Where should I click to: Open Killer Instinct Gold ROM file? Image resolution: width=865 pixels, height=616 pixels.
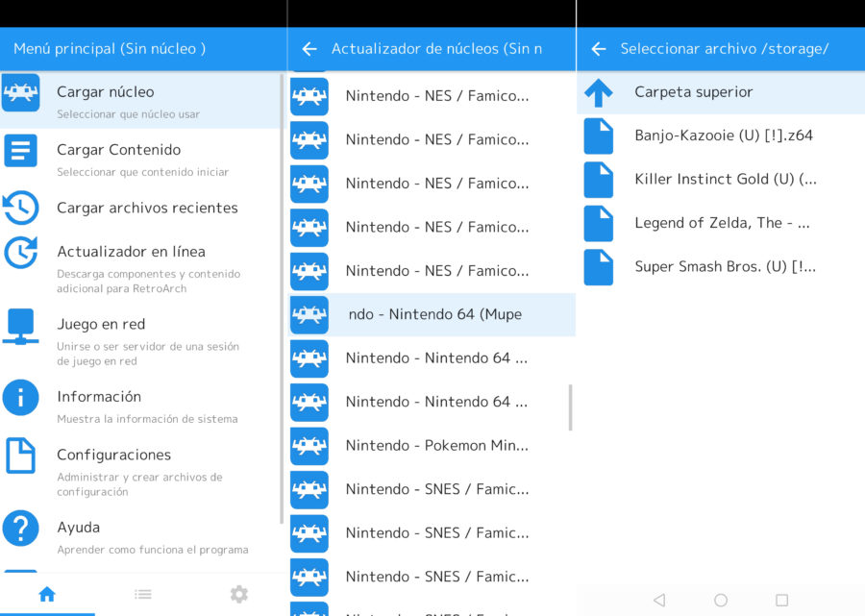pos(725,179)
